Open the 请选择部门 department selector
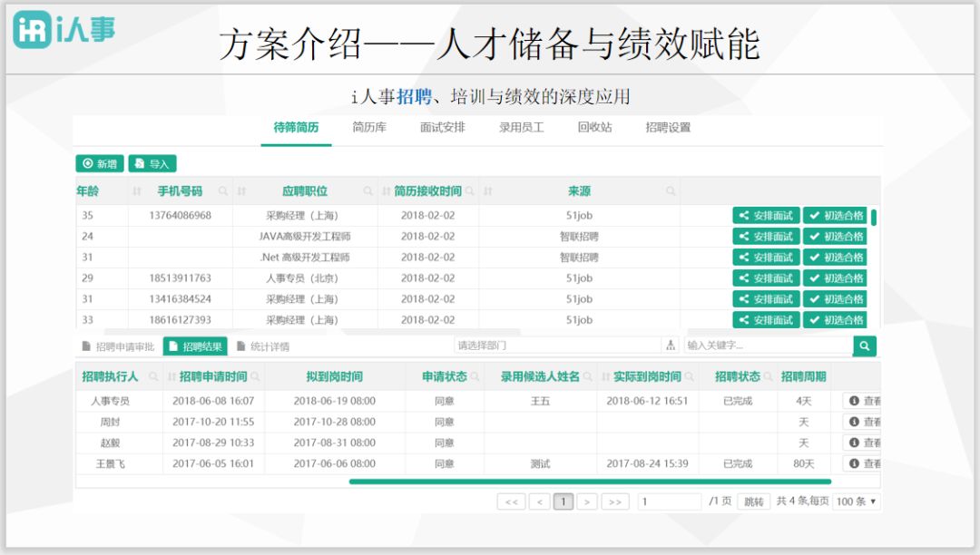Viewport: 980px width, 555px height. (544, 346)
